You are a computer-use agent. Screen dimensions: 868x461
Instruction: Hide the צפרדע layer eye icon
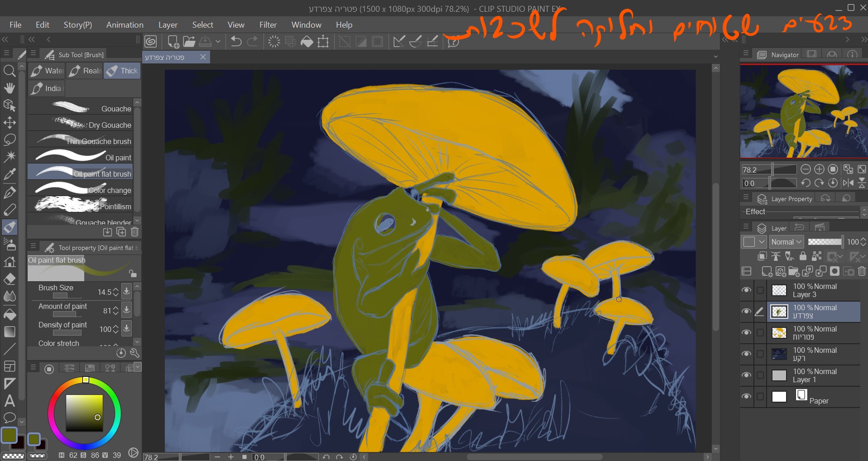click(x=747, y=312)
